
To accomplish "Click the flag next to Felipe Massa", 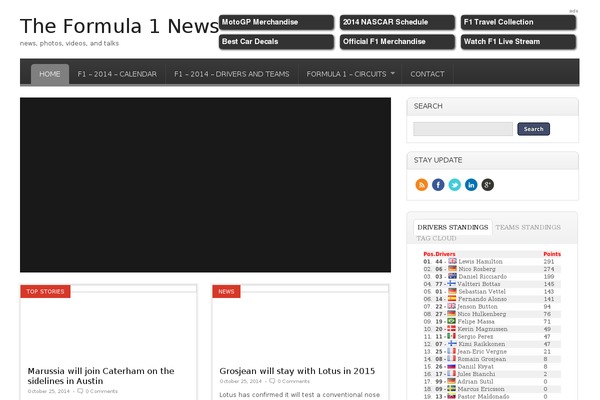I will (x=452, y=321).
